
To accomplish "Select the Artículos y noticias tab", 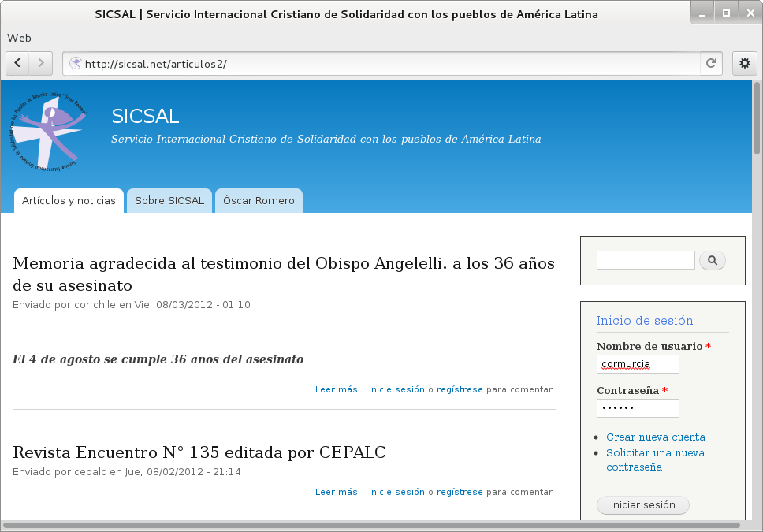I will 69,201.
